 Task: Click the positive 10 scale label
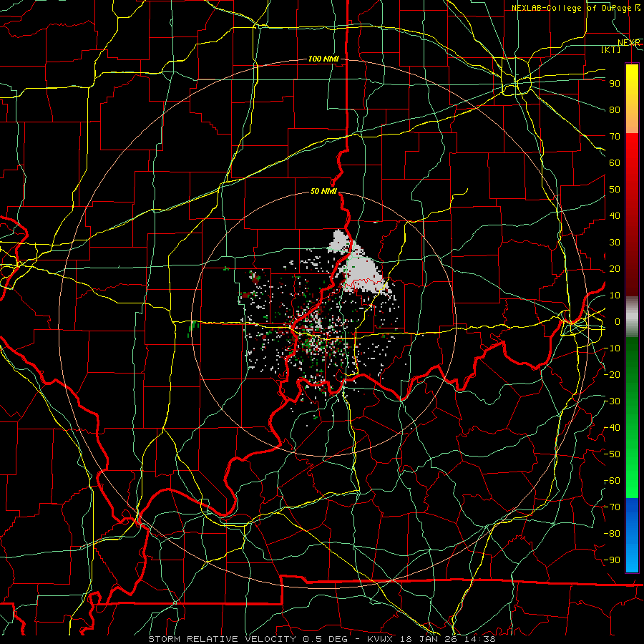[x=615, y=296]
